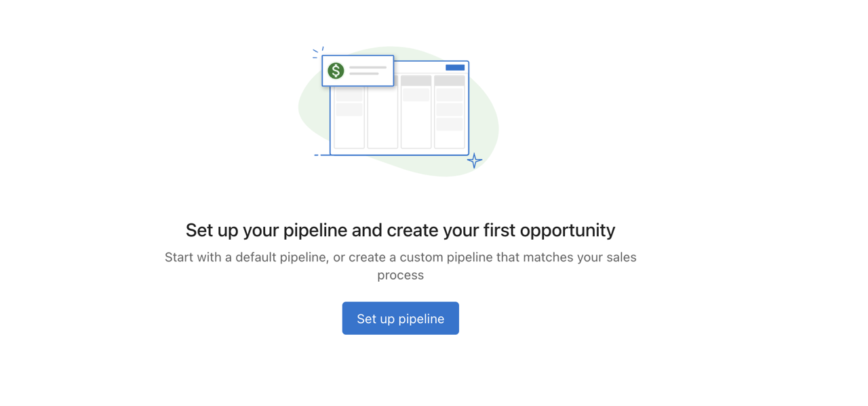Click the heading about creating your first opportunity
868x406 pixels.
click(x=400, y=230)
